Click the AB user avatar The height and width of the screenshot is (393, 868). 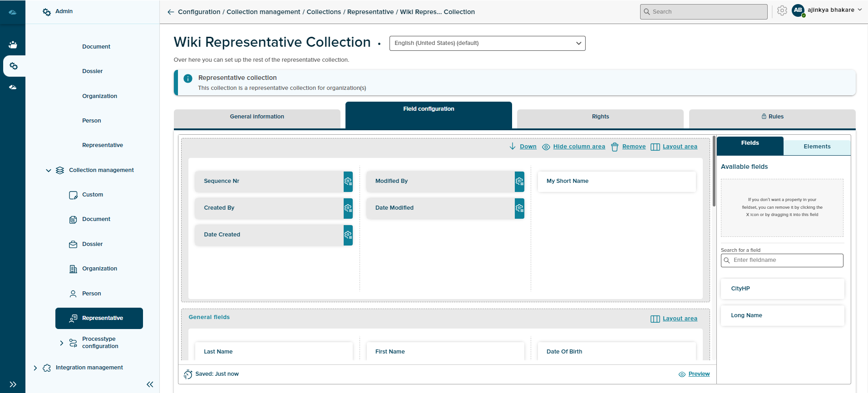click(798, 10)
